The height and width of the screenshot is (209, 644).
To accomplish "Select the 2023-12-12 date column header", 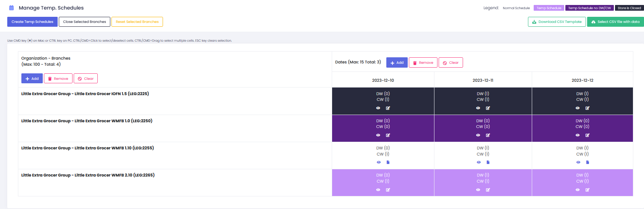I will click(x=582, y=80).
